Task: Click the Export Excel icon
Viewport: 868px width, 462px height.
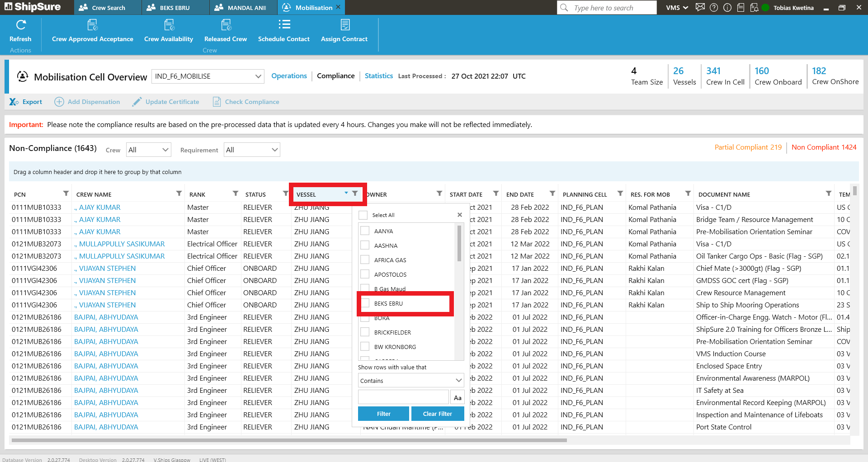Action: 14,102
